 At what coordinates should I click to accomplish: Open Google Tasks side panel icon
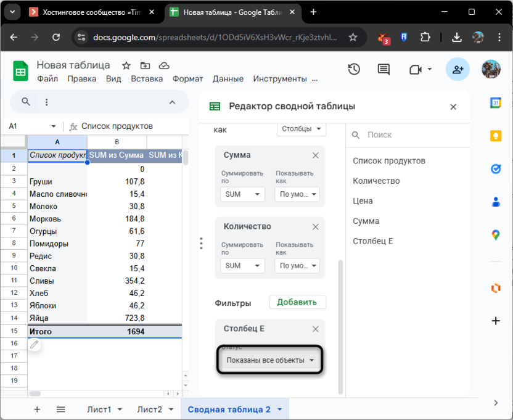(495, 168)
